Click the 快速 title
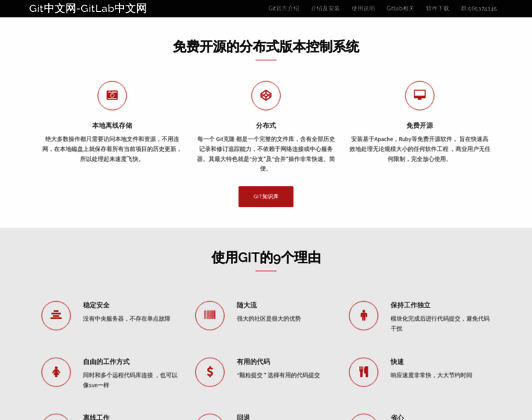 [397, 362]
